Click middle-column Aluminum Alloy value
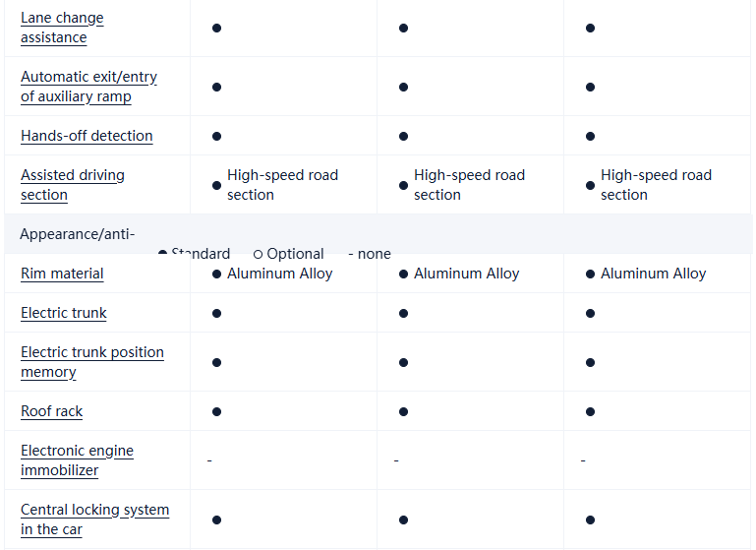Screen dimensions: 756x550 coord(466,274)
